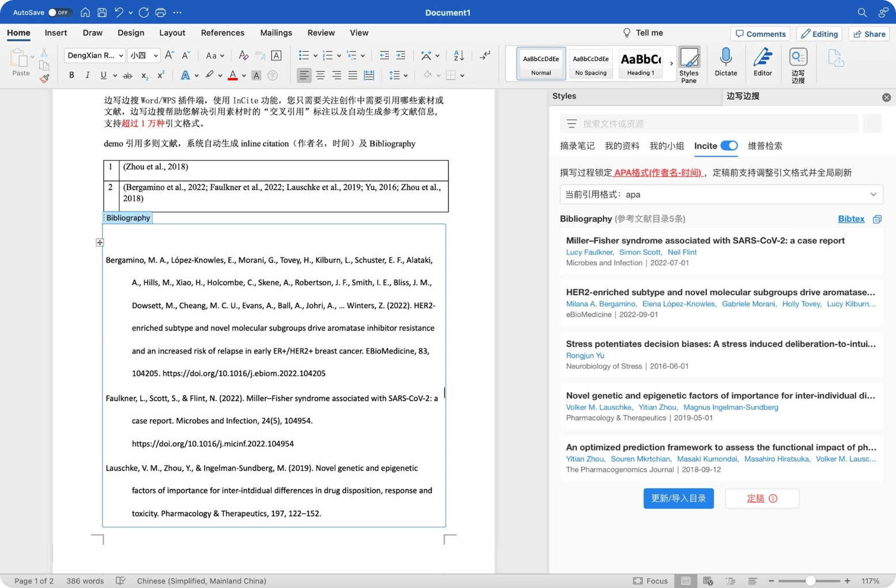
Task: Open the font size dropdown
Action: [x=155, y=55]
